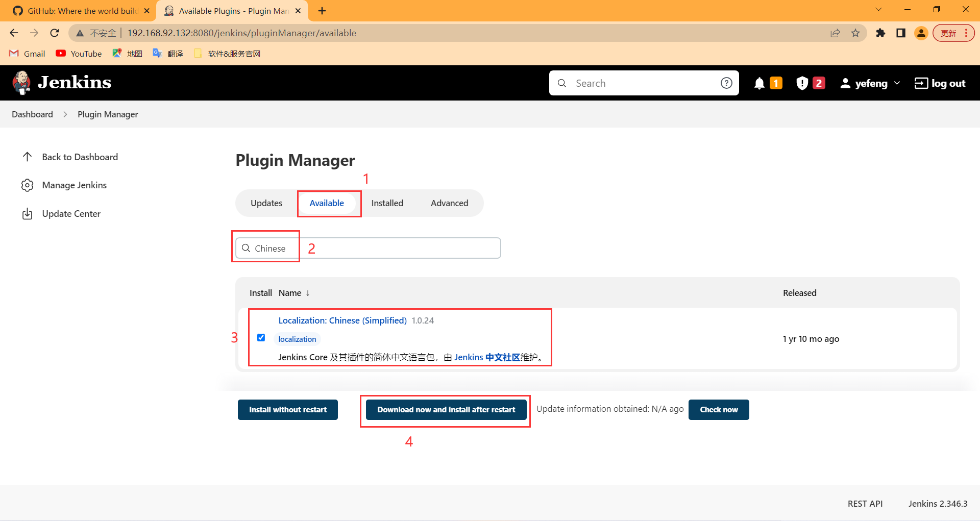The image size is (980, 521).
Task: Open Jenkins 中文社区 link
Action: 487,357
